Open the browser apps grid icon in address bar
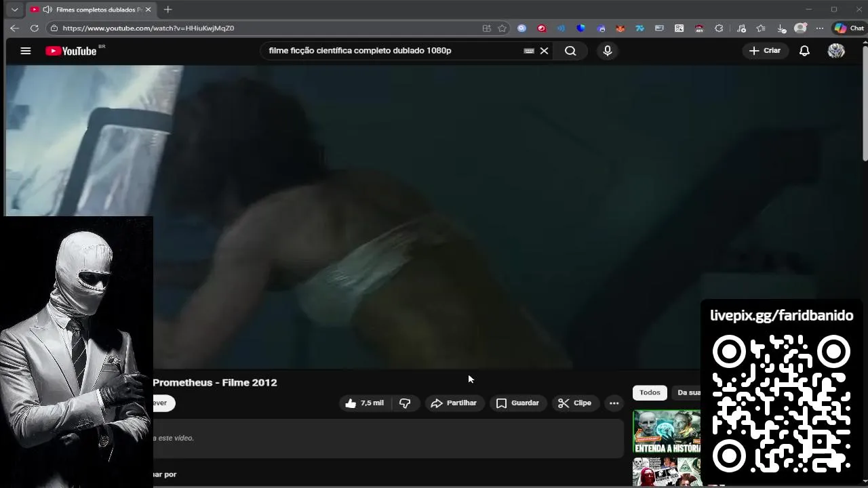Viewport: 868px width, 488px height. point(486,28)
